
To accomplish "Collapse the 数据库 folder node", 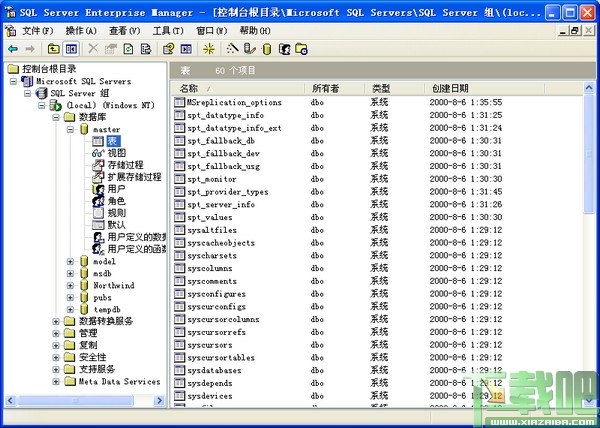I will pyautogui.click(x=56, y=117).
